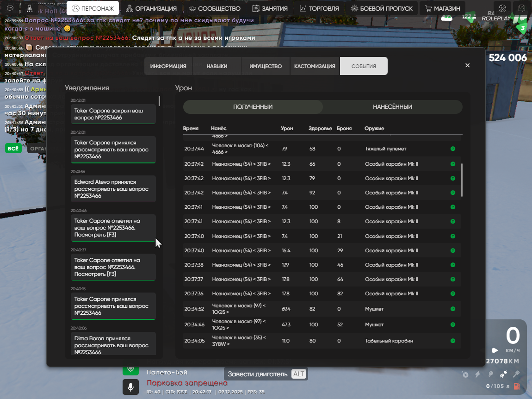532x399 pixels.
Task: Toggle the ВСЁ chat filter
Action: coord(13,148)
